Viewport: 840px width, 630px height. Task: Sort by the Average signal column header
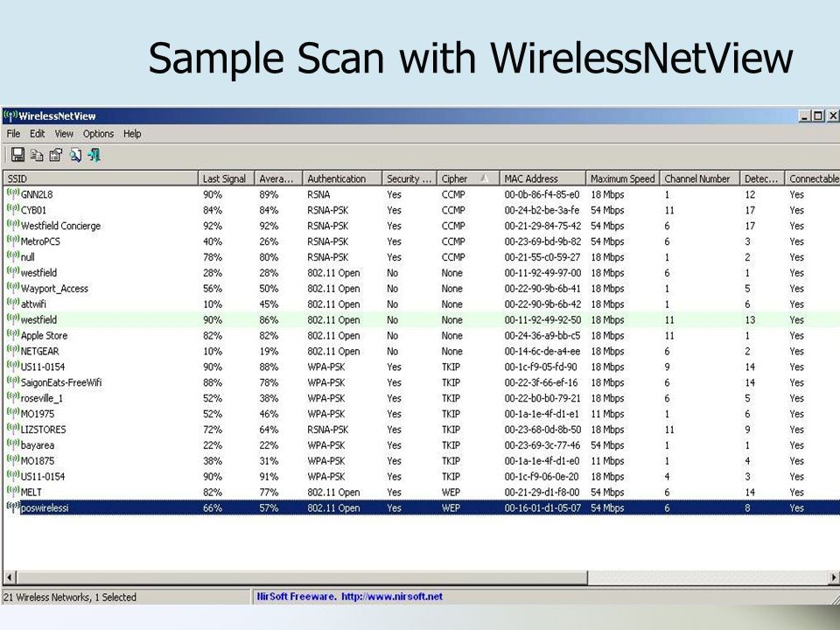pyautogui.click(x=278, y=178)
